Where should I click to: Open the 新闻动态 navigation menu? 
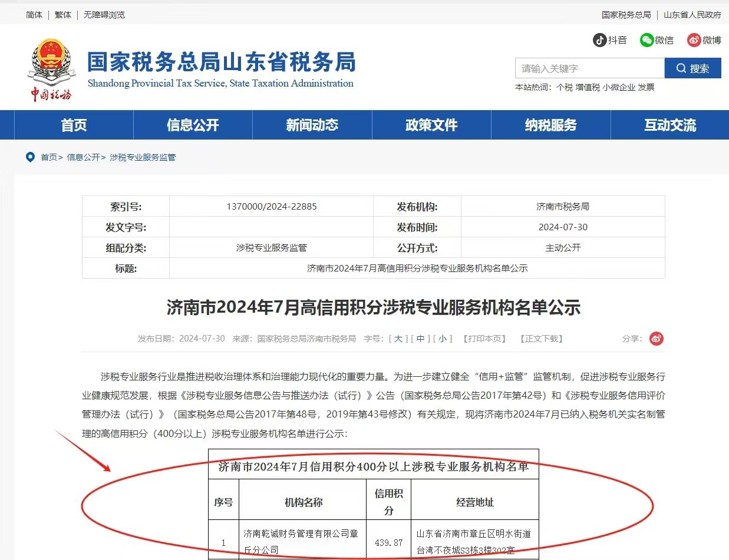[312, 125]
